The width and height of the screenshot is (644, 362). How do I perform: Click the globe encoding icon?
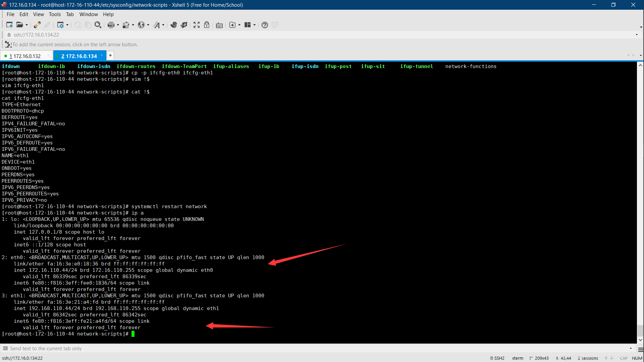tap(141, 25)
